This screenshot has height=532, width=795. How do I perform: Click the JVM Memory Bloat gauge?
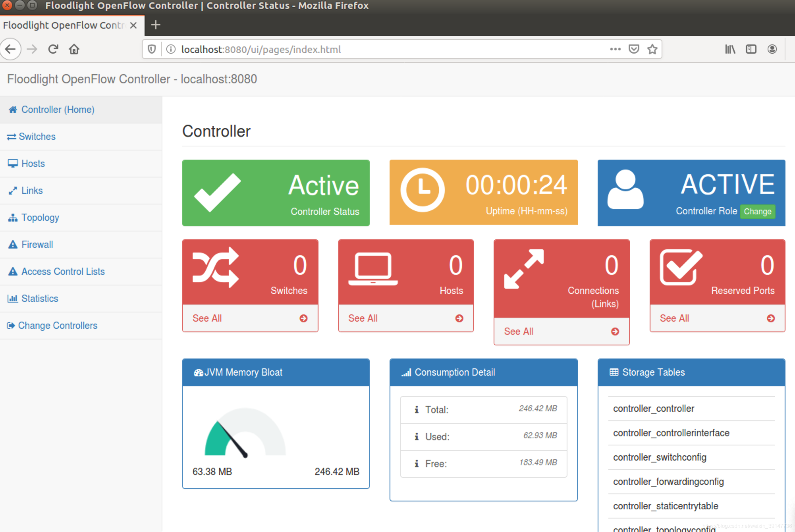click(x=245, y=433)
